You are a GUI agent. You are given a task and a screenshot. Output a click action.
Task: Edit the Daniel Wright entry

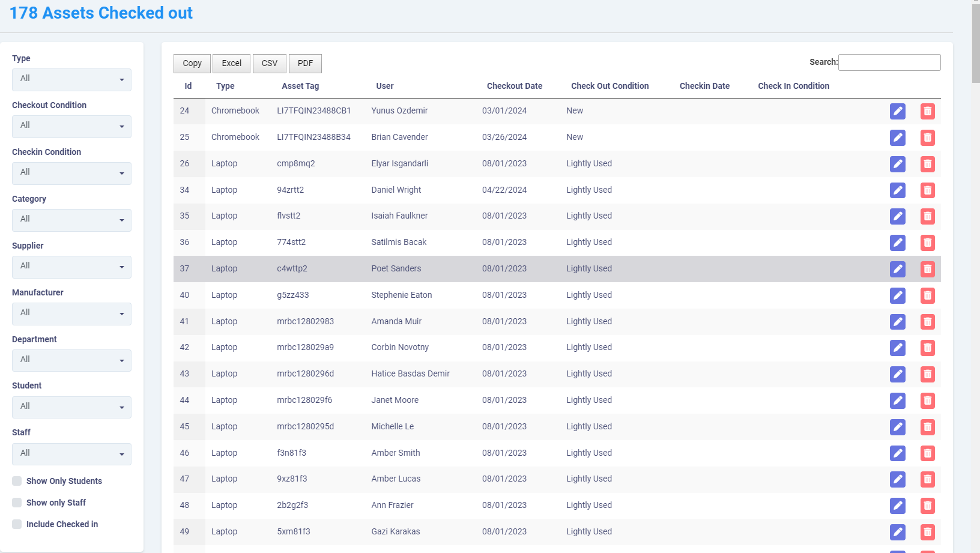click(898, 190)
